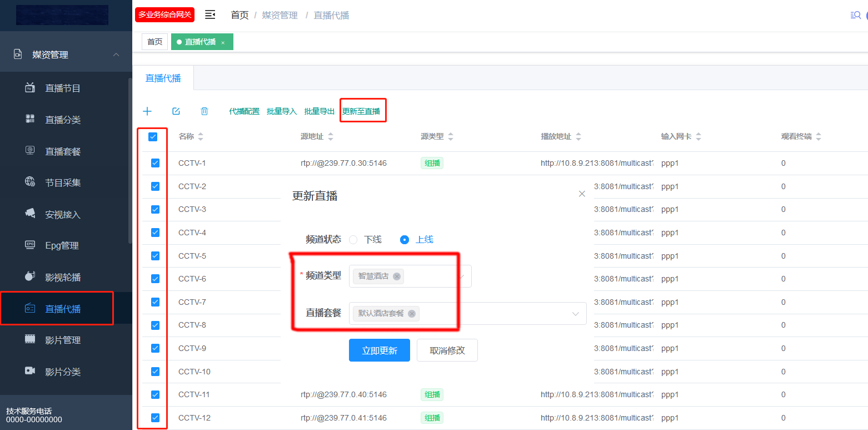Uncheck the CCTV-1 row checkbox

click(155, 163)
